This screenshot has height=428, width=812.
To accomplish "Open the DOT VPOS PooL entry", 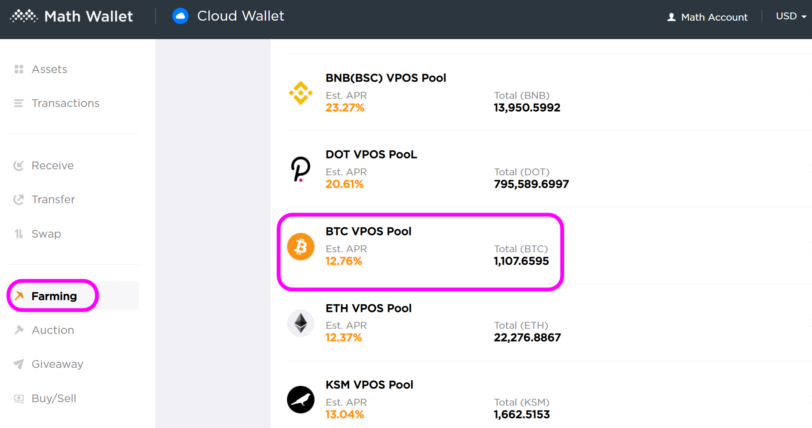I will pos(541,169).
